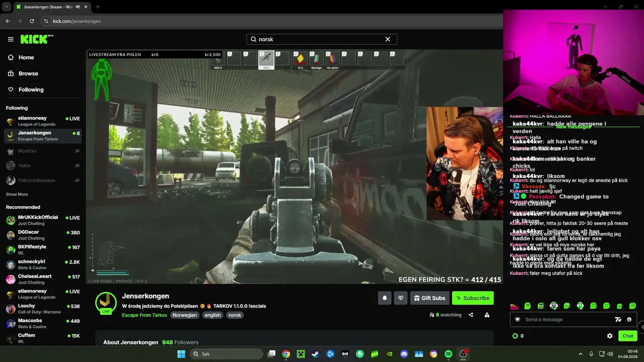This screenshot has width=644, height=362.
Task: Share the stream via share icon
Action: coord(471,315)
